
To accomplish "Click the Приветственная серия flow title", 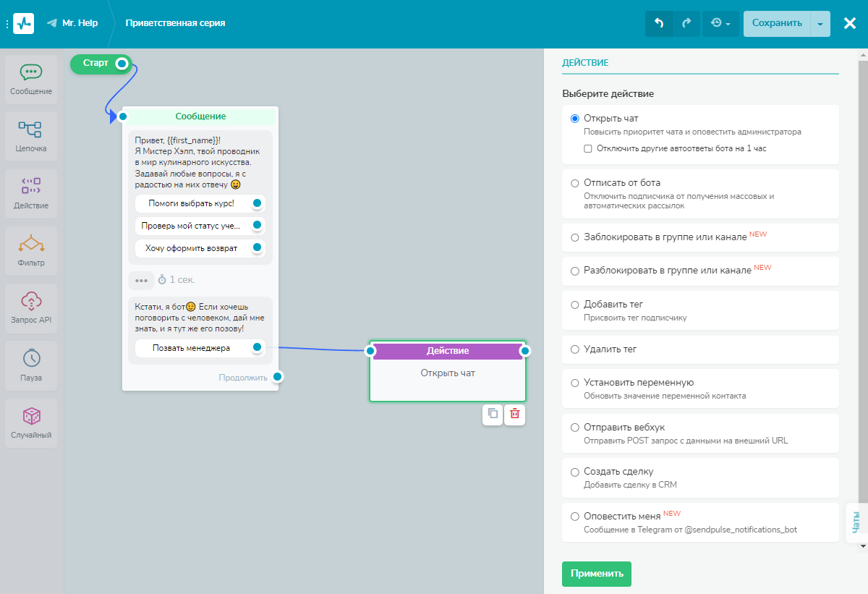I will (x=175, y=23).
